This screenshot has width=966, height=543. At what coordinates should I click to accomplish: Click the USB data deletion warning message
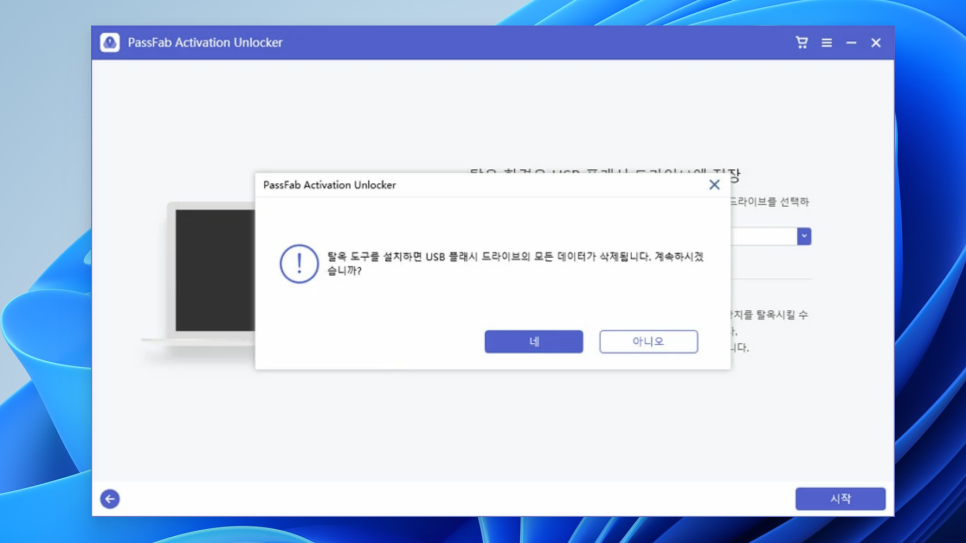(515, 263)
